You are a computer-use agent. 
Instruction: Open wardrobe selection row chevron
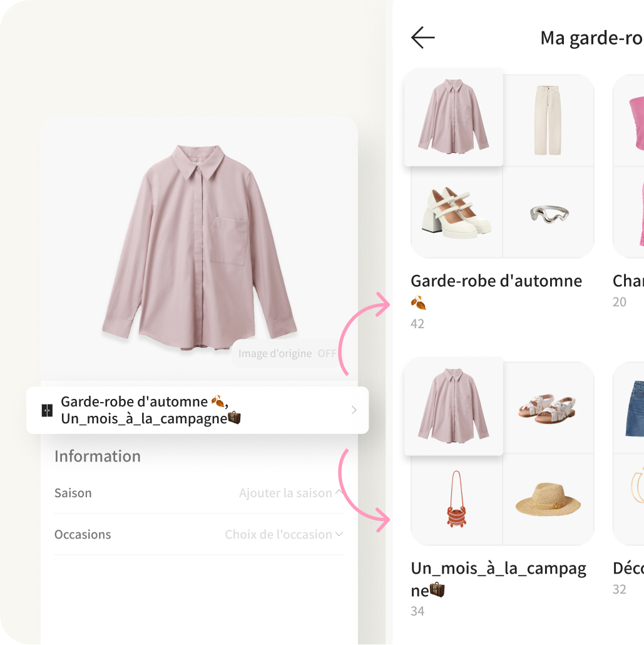[354, 410]
